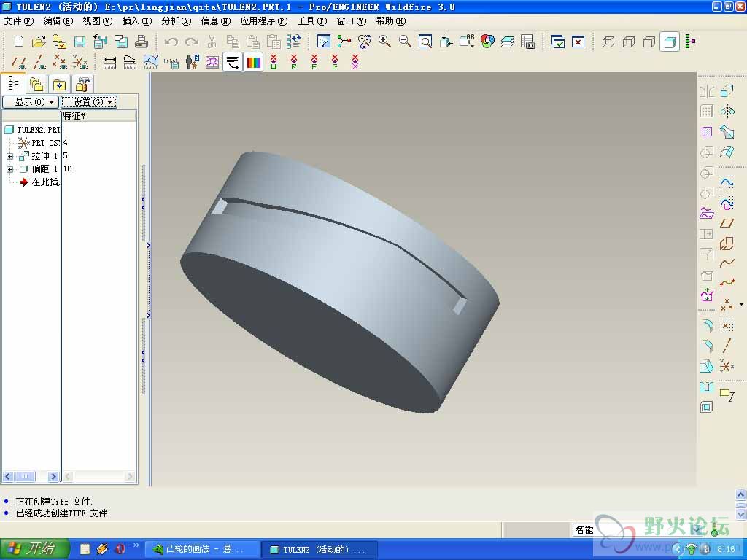Select the Extrude tool in the right toolbar
This screenshot has height=560, width=747.
pyautogui.click(x=727, y=90)
